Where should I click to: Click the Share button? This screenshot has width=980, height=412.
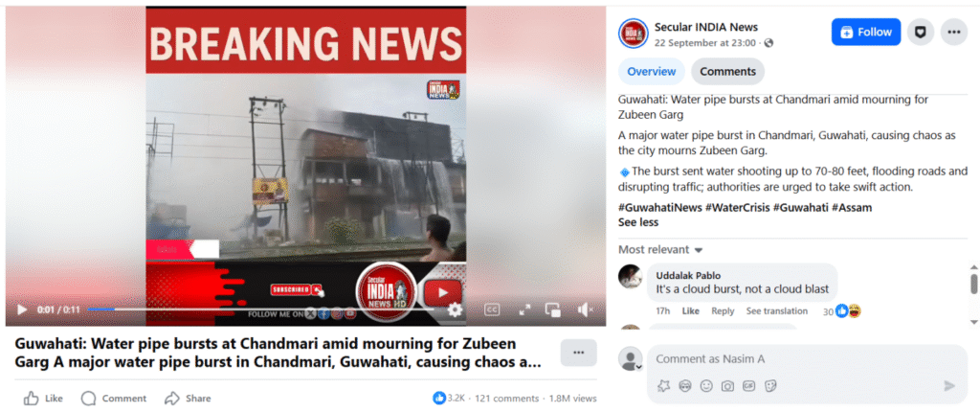(188, 399)
